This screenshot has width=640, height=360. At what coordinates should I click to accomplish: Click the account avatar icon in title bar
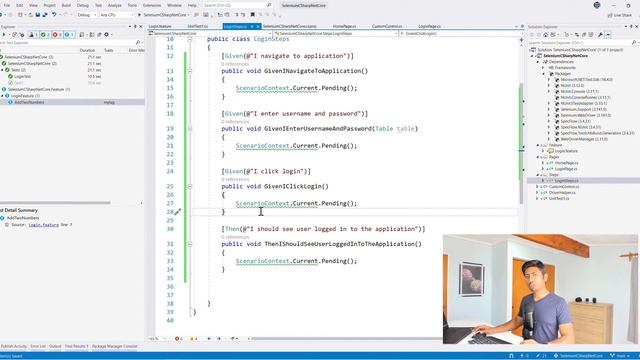[597, 5]
